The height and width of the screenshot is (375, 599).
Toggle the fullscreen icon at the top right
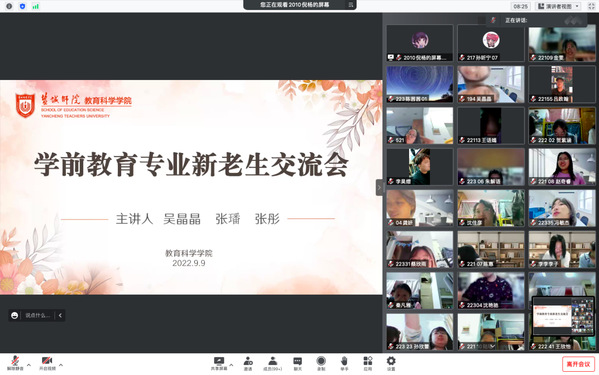[x=591, y=6]
